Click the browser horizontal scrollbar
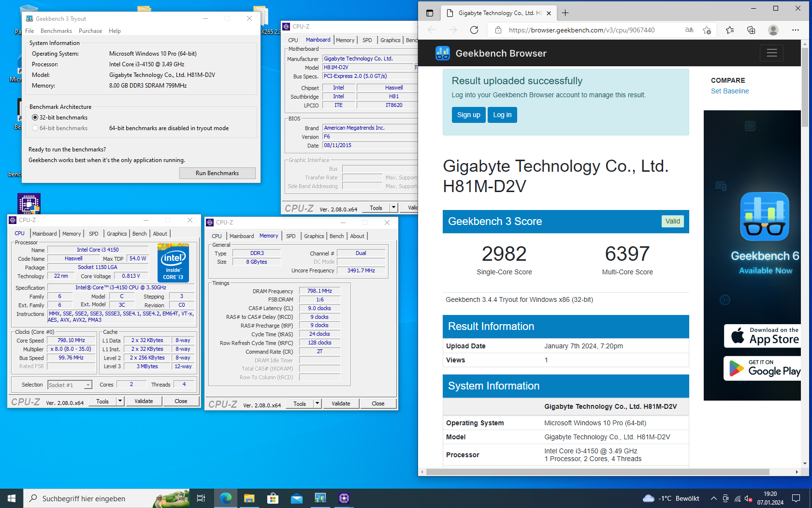Image resolution: width=812 pixels, height=508 pixels. [x=597, y=472]
